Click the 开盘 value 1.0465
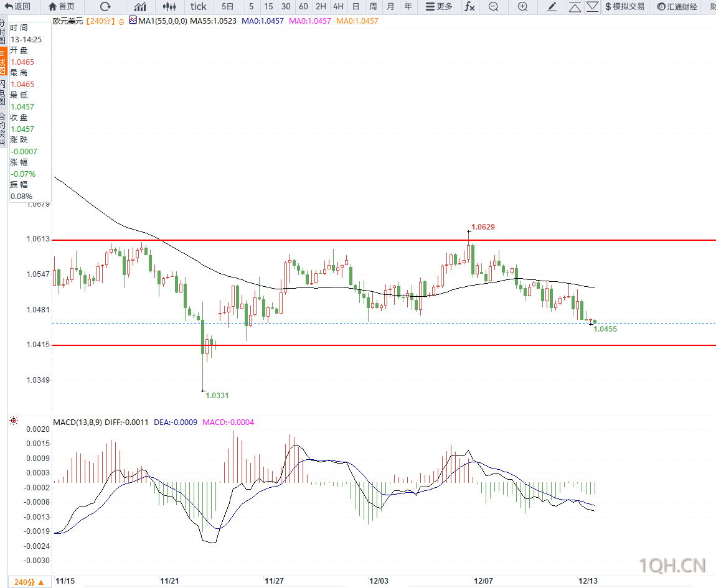This screenshot has height=588, width=716. [x=22, y=62]
